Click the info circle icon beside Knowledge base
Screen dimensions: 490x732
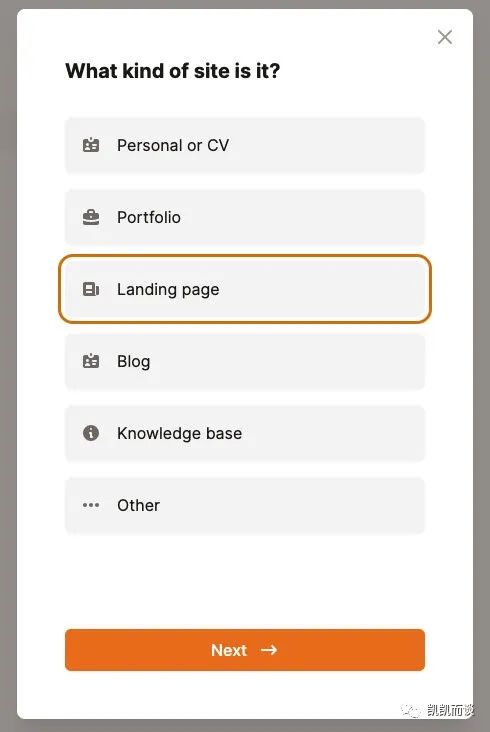click(91, 433)
